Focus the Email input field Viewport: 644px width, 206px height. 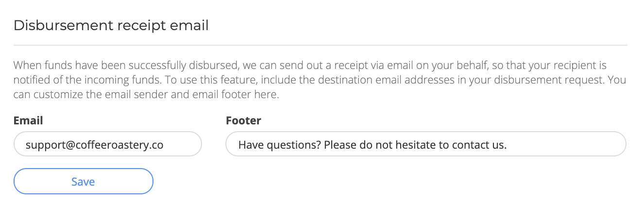click(x=107, y=144)
